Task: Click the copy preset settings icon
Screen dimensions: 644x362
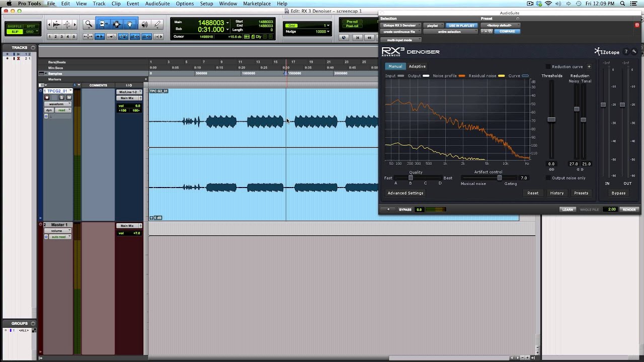Action: [x=490, y=31]
